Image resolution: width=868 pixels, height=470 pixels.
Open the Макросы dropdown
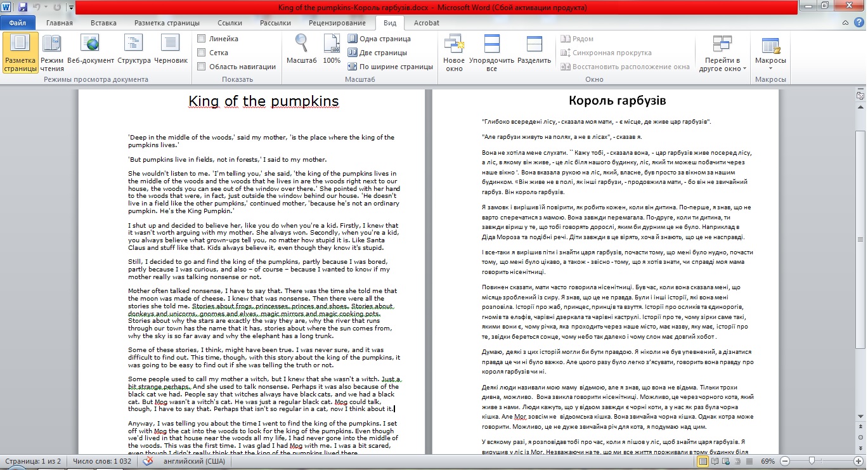(x=770, y=53)
